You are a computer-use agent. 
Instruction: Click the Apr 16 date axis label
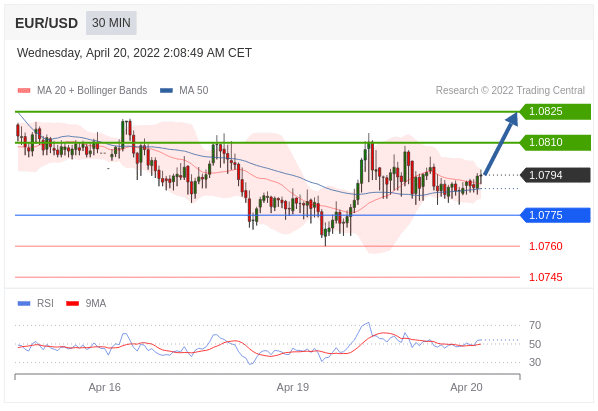pyautogui.click(x=104, y=387)
